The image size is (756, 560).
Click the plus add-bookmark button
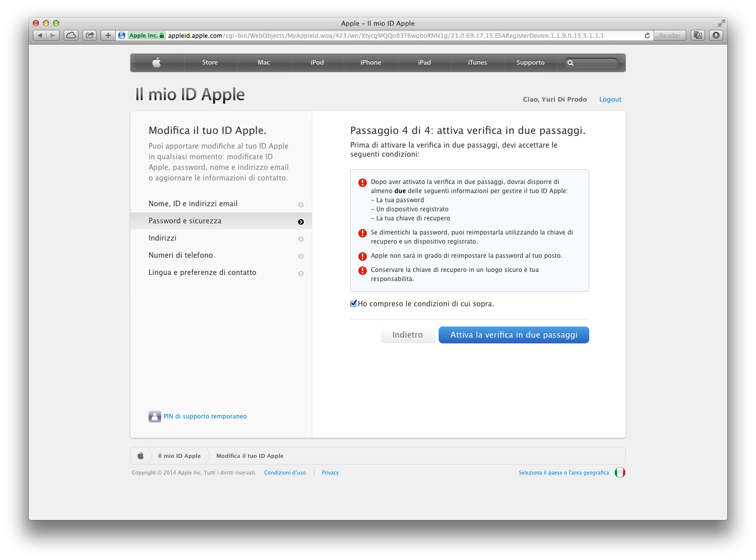click(x=108, y=35)
